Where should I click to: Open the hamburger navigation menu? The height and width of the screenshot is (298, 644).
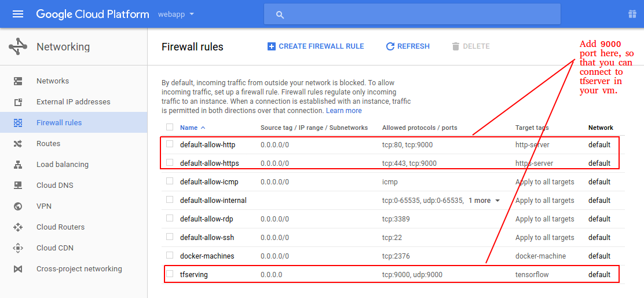17,14
